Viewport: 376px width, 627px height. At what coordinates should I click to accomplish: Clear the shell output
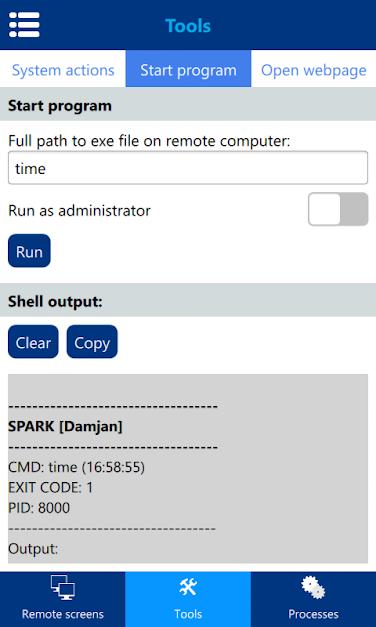pyautogui.click(x=33, y=342)
